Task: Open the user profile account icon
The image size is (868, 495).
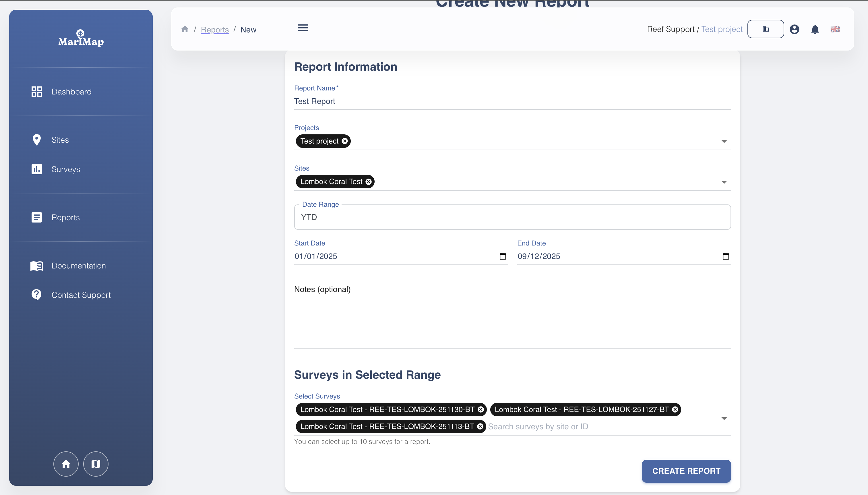Action: [x=795, y=29]
